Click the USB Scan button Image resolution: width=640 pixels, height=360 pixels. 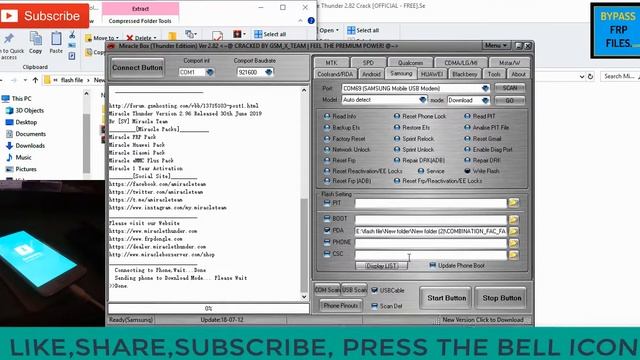[354, 290]
